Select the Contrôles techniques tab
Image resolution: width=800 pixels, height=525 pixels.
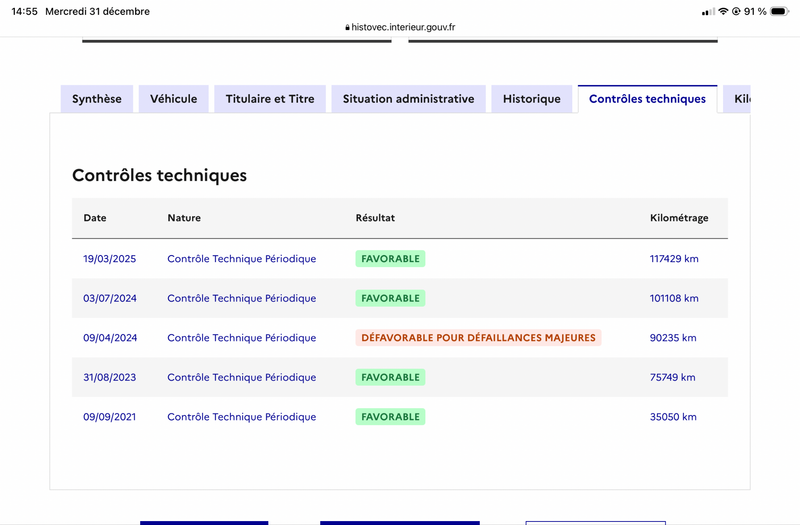[x=647, y=99]
